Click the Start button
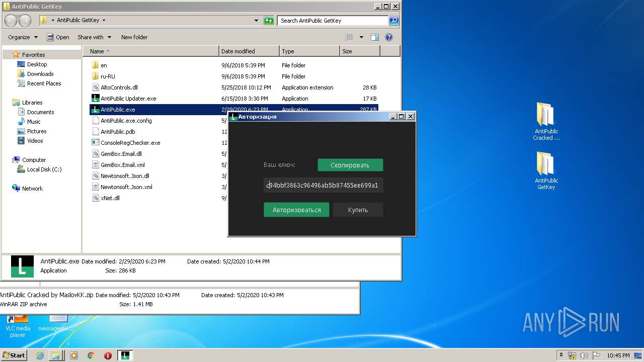 (x=14, y=355)
